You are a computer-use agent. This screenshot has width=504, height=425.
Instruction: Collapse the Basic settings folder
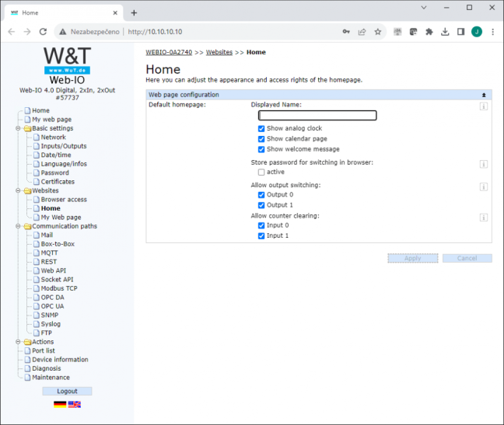point(18,128)
